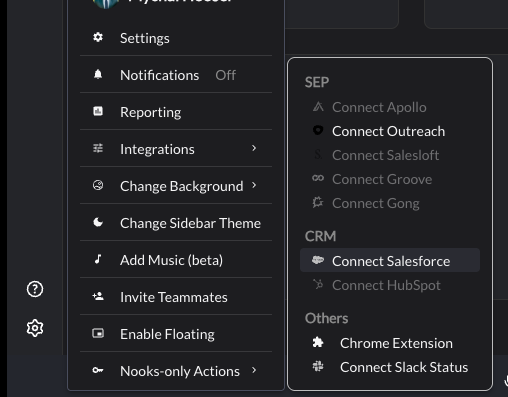Image resolution: width=508 pixels, height=397 pixels.
Task: Select the Chrome Extension option
Action: [390, 343]
